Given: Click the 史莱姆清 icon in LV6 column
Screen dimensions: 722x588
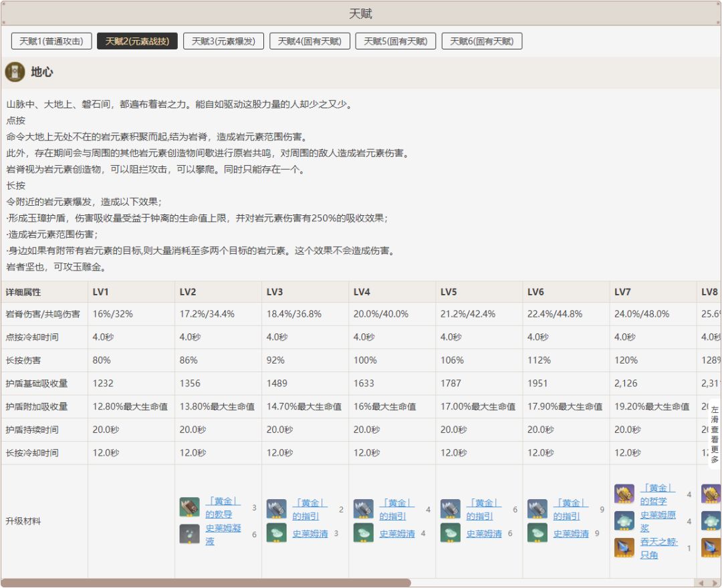Looking at the screenshot, I should click(537, 533).
